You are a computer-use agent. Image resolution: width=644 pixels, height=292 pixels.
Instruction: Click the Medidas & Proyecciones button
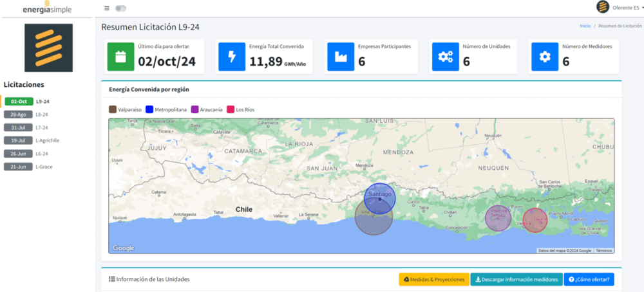click(x=433, y=280)
